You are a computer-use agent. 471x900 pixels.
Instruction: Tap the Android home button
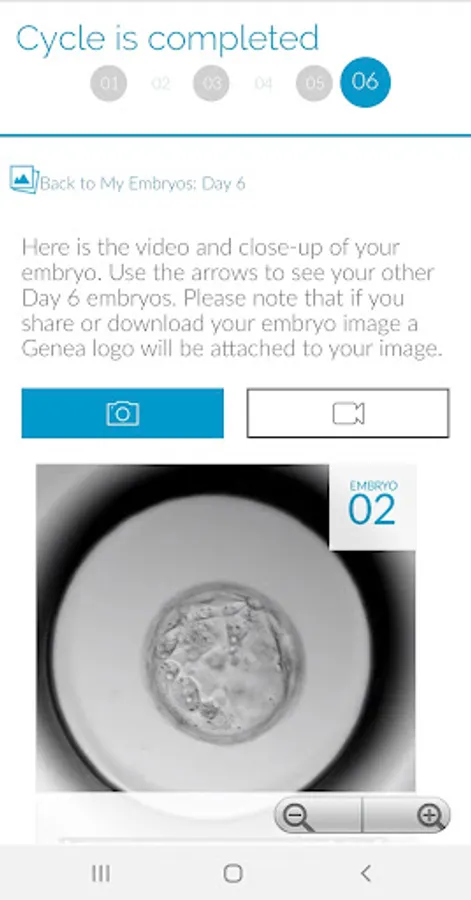233,873
